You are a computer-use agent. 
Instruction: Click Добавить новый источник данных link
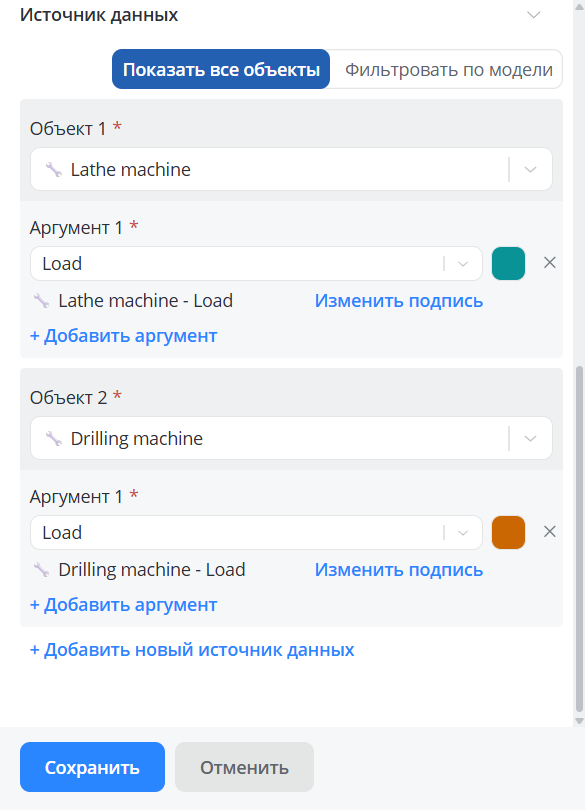192,650
